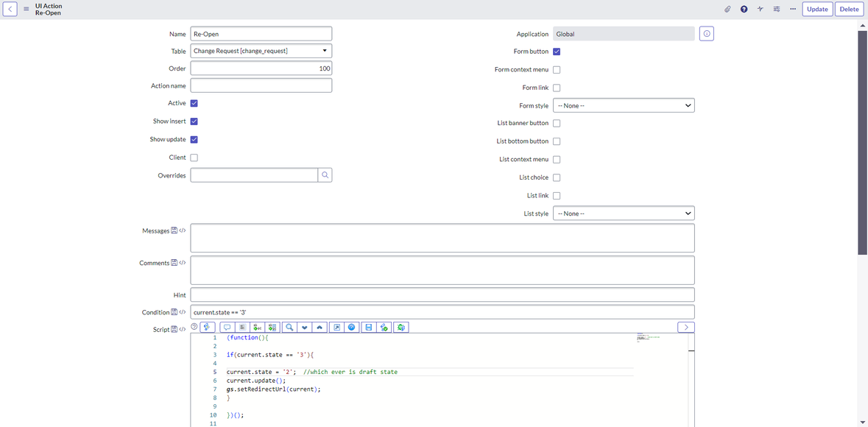
Task: Open the personalize form sliders icon
Action: tap(777, 9)
